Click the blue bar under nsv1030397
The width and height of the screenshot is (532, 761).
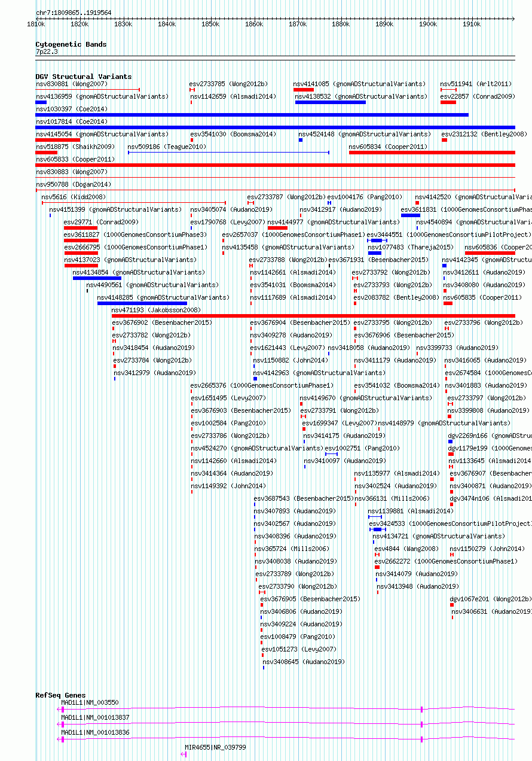pyautogui.click(x=252, y=115)
